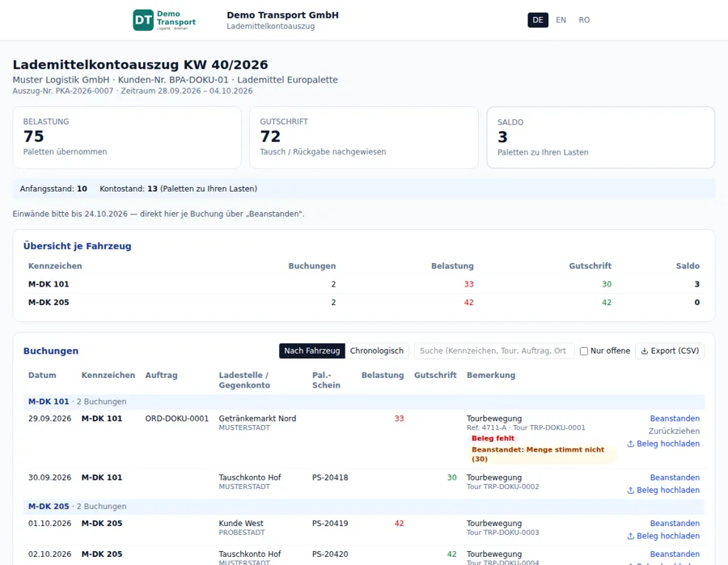
Task: Click the Bemerkung column header
Action: pyautogui.click(x=491, y=376)
